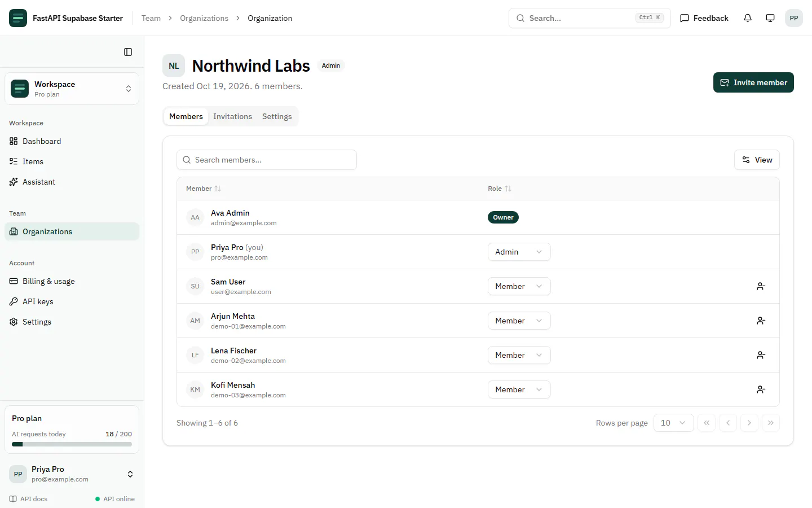Expand the Priya Pro account menu in sidebar
This screenshot has width=812, height=508.
pos(72,474)
